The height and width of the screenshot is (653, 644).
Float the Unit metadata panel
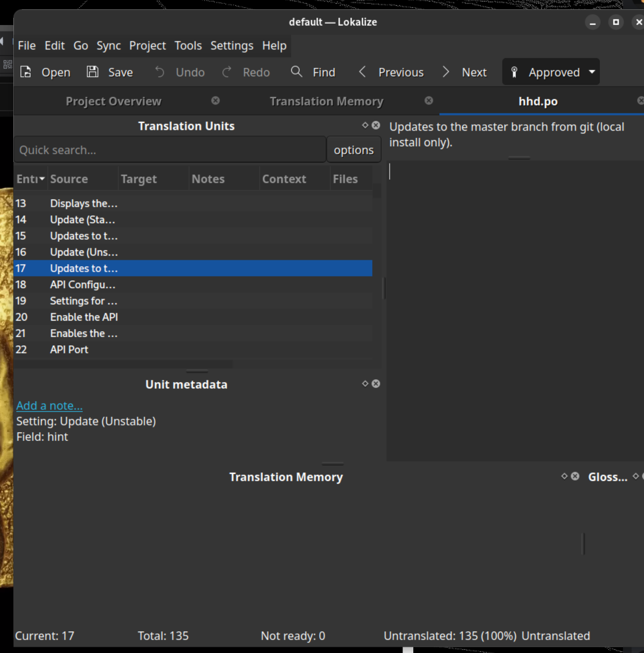365,384
